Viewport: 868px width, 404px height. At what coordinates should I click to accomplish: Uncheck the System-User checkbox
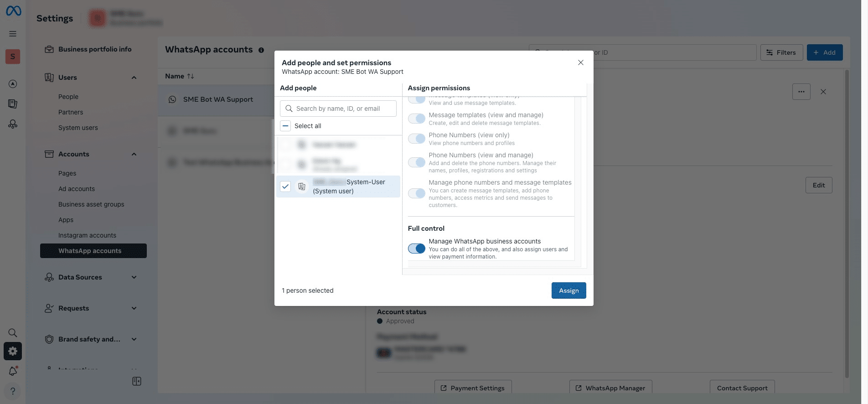[x=285, y=186]
